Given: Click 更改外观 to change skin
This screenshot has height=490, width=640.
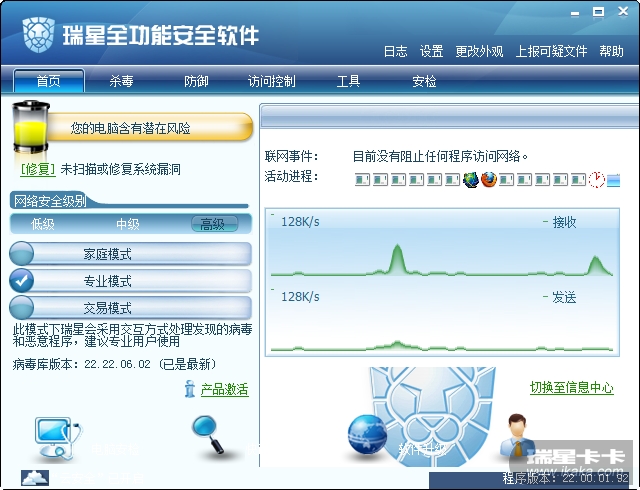Looking at the screenshot, I should pos(479,51).
